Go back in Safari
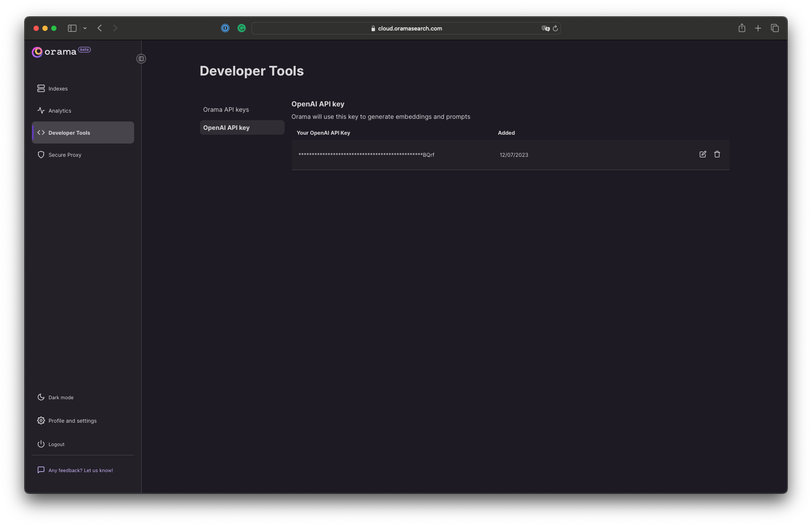The image size is (812, 526). tap(100, 28)
